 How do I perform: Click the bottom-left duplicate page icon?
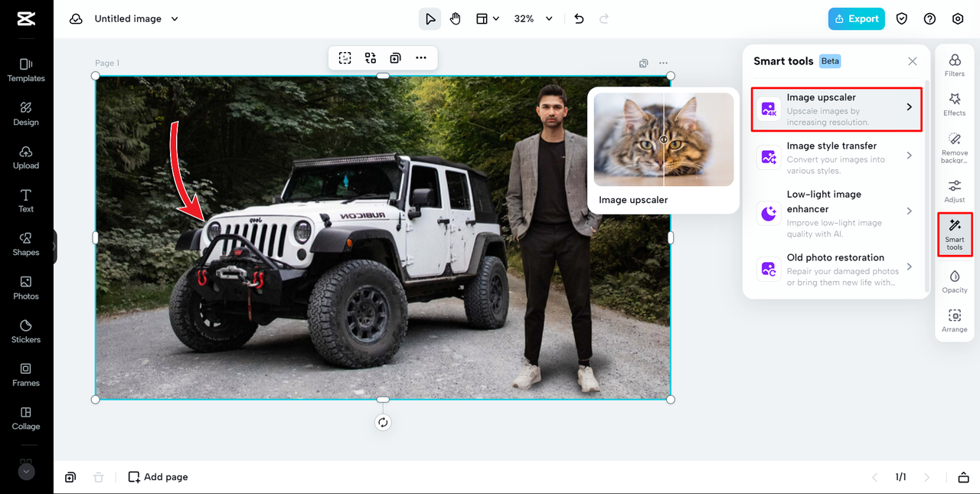(70, 477)
